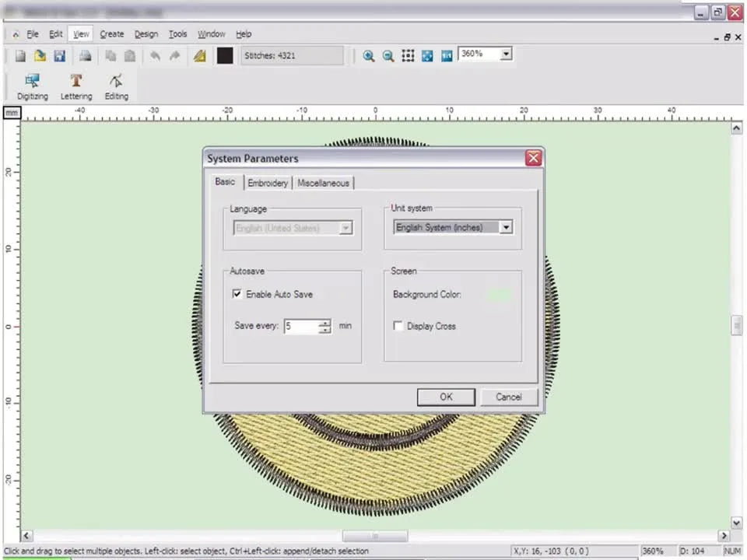747x560 pixels.
Task: Open the Language dropdown
Action: pos(345,228)
